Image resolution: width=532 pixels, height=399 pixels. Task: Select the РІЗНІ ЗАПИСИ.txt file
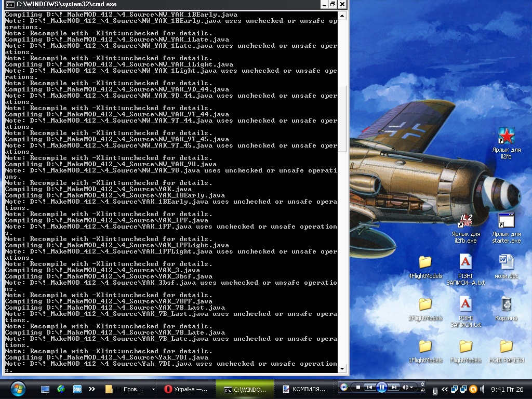(465, 304)
